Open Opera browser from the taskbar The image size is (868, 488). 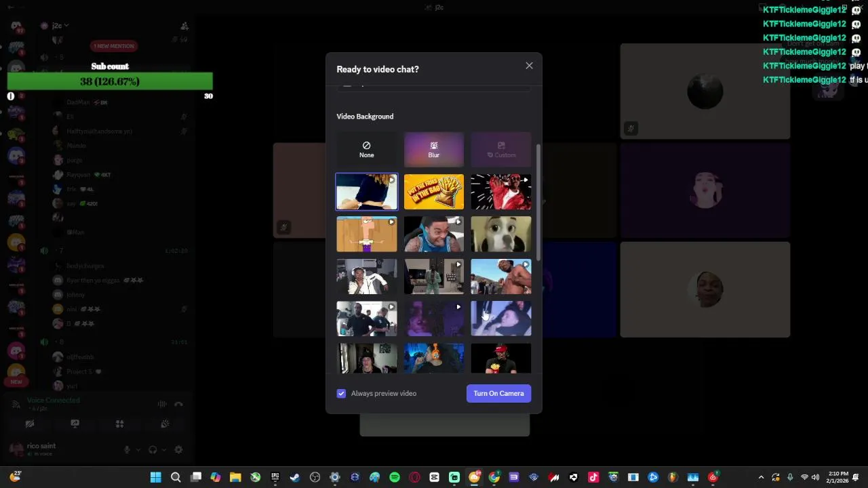coord(414,477)
